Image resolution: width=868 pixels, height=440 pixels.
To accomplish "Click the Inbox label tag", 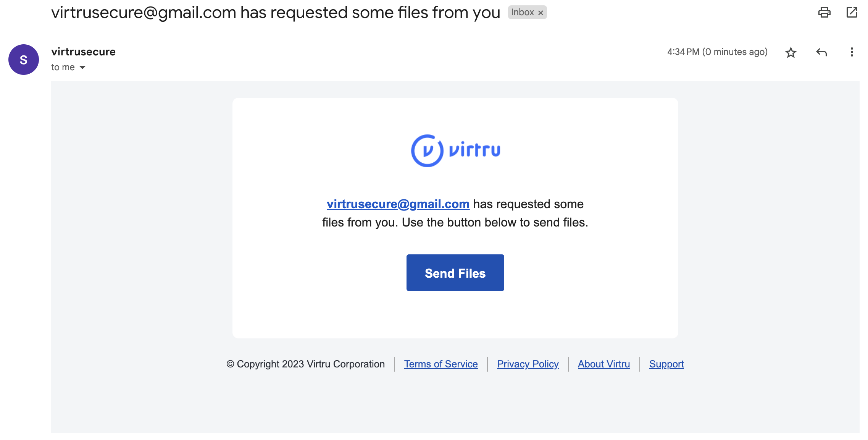I will coord(523,13).
